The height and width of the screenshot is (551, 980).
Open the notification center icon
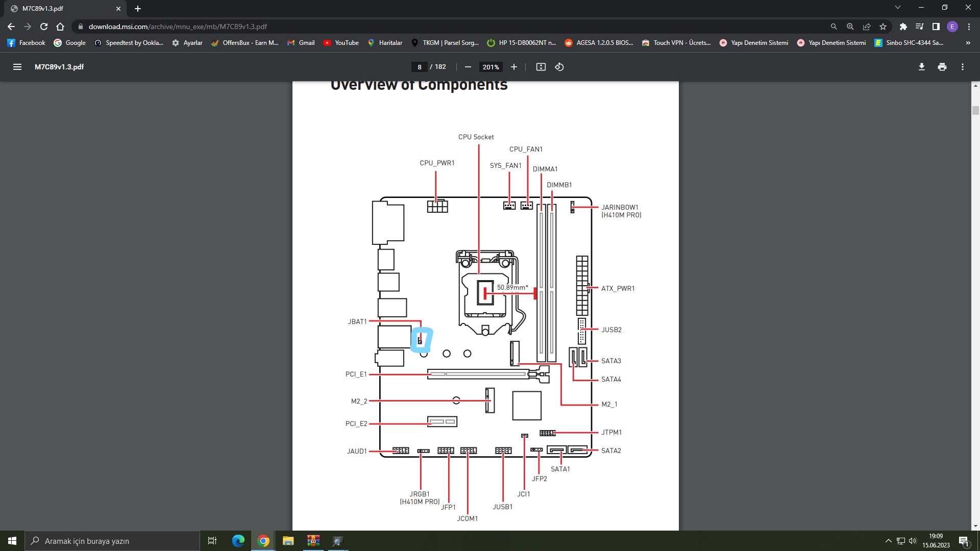click(x=964, y=541)
